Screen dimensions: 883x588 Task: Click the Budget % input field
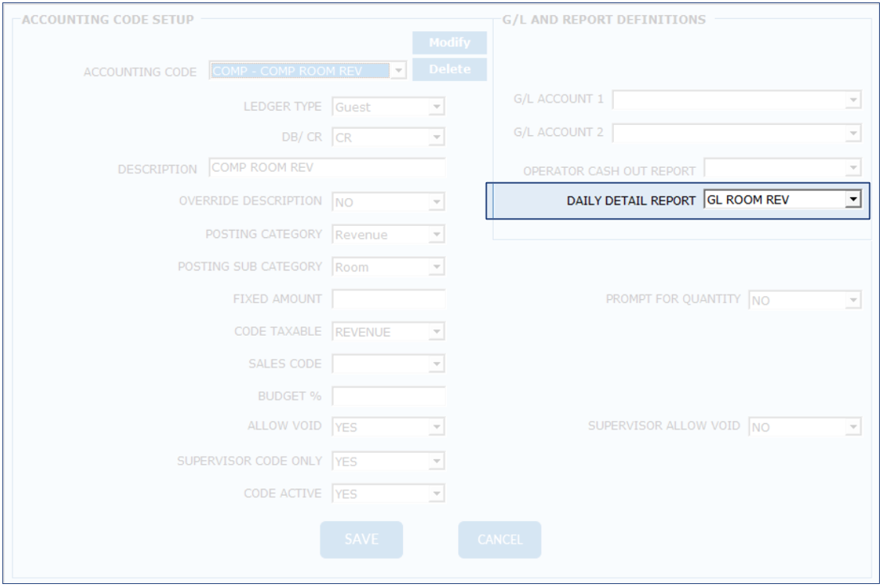pos(389,395)
